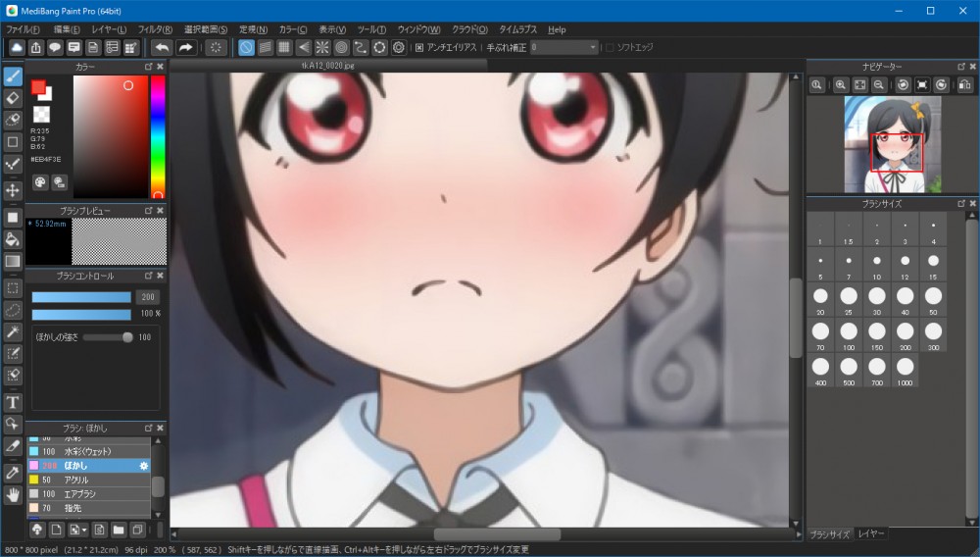980x557 pixels.
Task: Click the brush folder icon
Action: coord(119,531)
